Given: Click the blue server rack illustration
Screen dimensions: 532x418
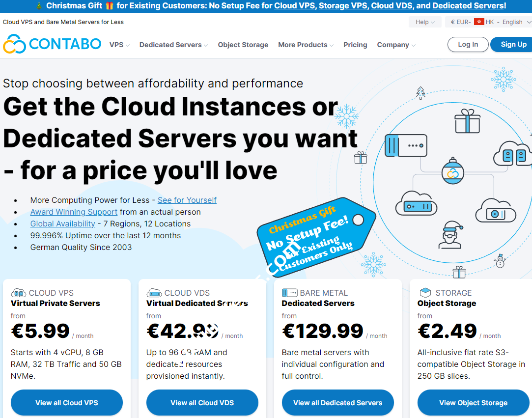Looking at the screenshot, I should point(406,145).
